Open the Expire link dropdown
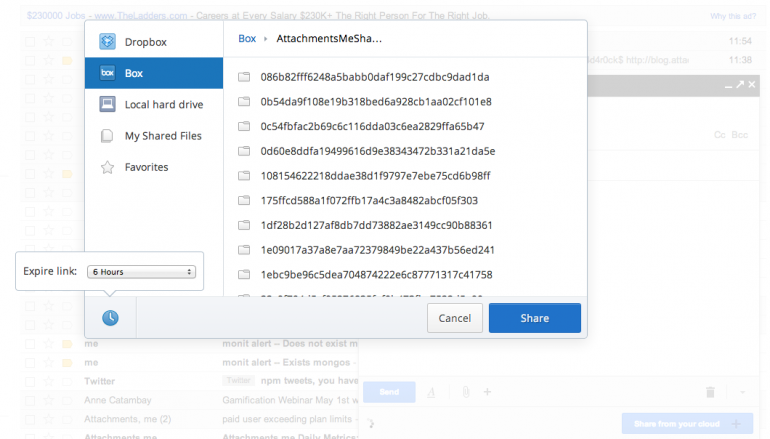The image size is (770, 439). [x=141, y=271]
